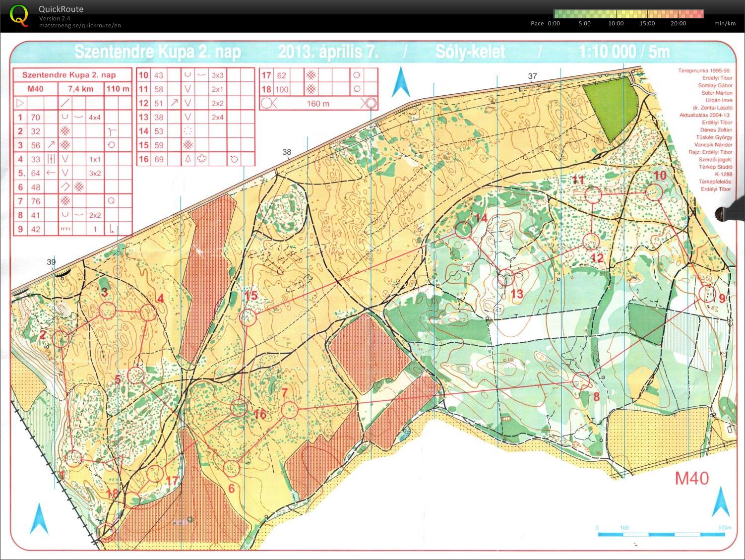The image size is (745, 560).
Task: Click grid label '37' at the map edge
Action: (x=532, y=76)
